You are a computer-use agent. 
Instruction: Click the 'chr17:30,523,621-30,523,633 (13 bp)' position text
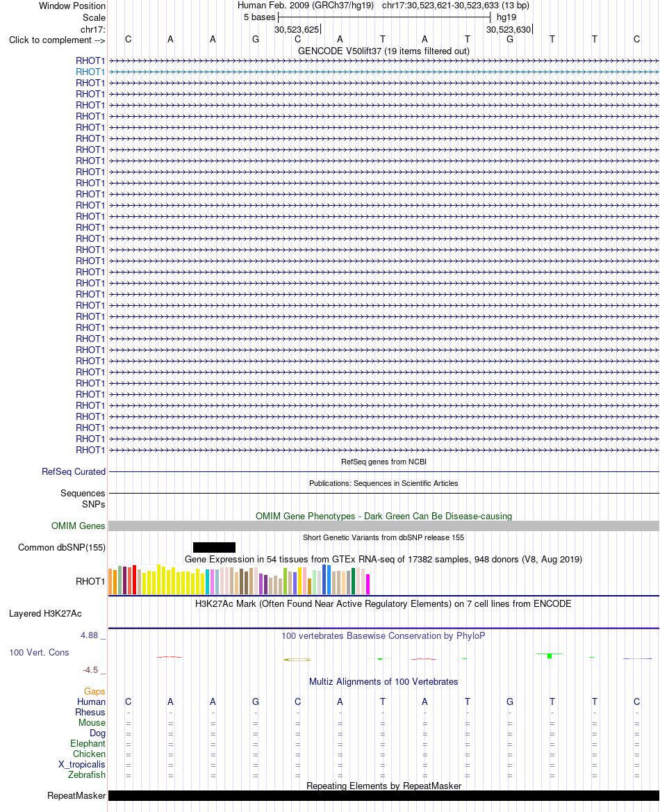456,6
